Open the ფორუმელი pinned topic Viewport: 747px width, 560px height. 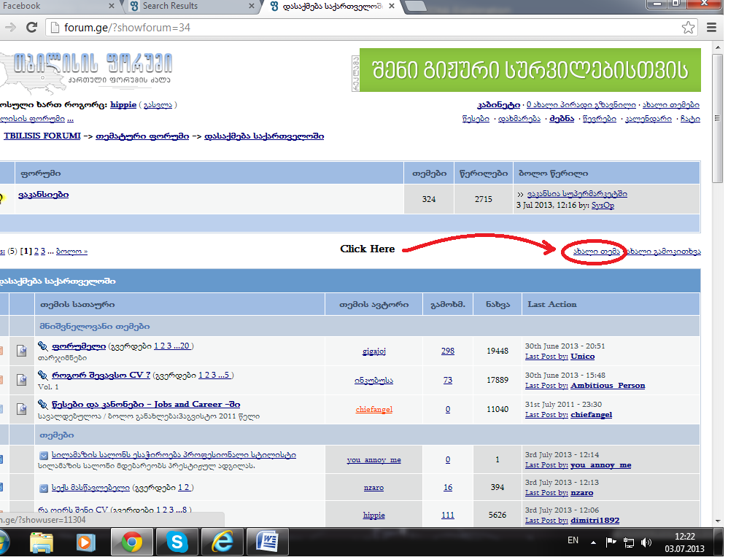pos(79,346)
